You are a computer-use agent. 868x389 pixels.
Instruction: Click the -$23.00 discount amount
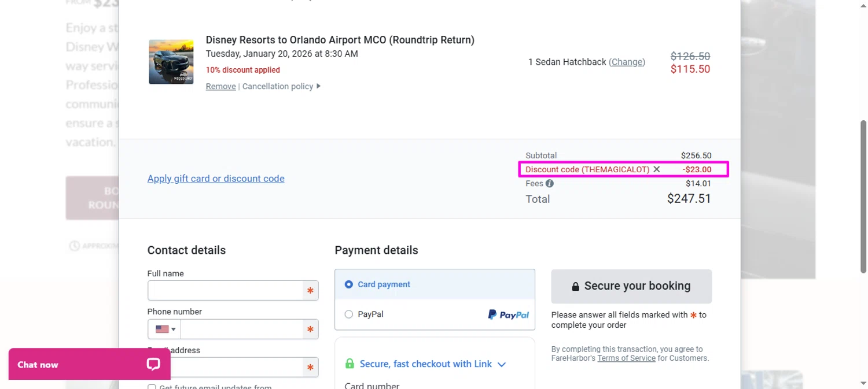point(697,169)
